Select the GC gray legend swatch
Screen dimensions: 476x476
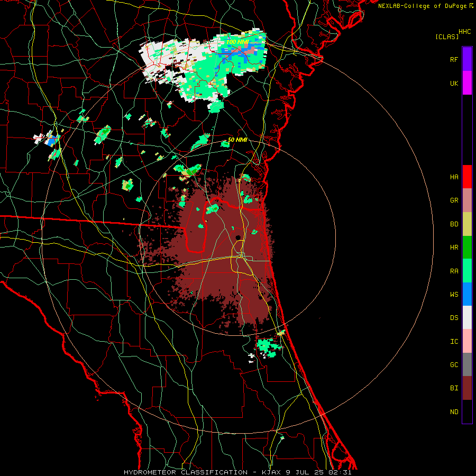tap(467, 364)
